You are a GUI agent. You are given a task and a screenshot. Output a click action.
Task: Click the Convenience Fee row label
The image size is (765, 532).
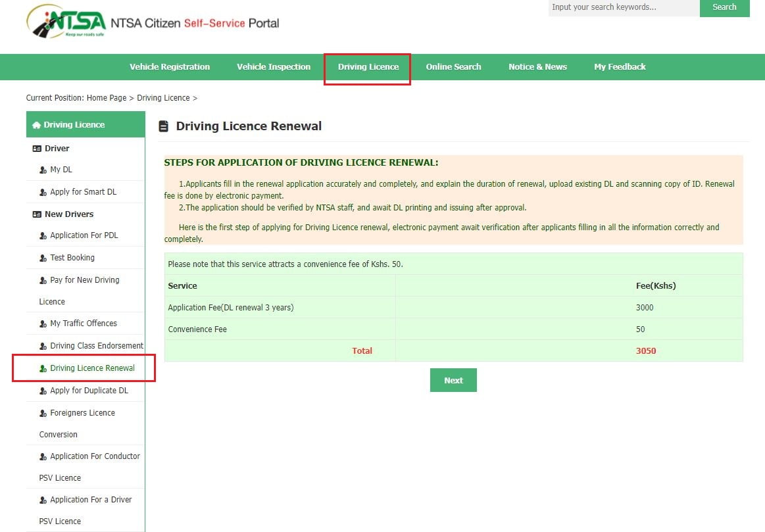click(x=197, y=329)
